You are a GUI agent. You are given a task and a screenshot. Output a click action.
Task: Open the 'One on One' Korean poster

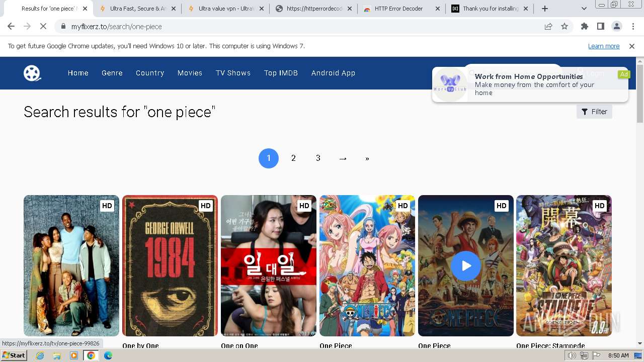(x=269, y=265)
